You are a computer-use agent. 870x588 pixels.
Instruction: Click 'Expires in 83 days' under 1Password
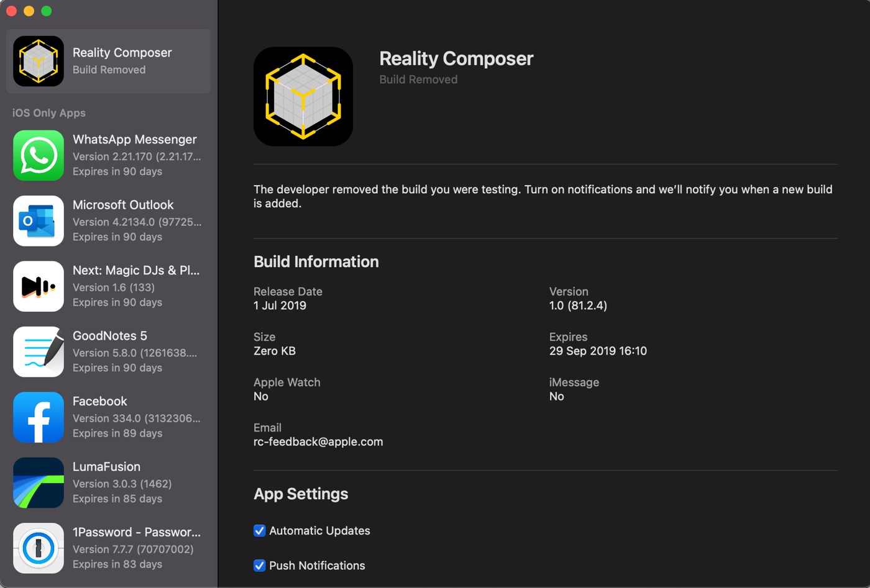[117, 564]
